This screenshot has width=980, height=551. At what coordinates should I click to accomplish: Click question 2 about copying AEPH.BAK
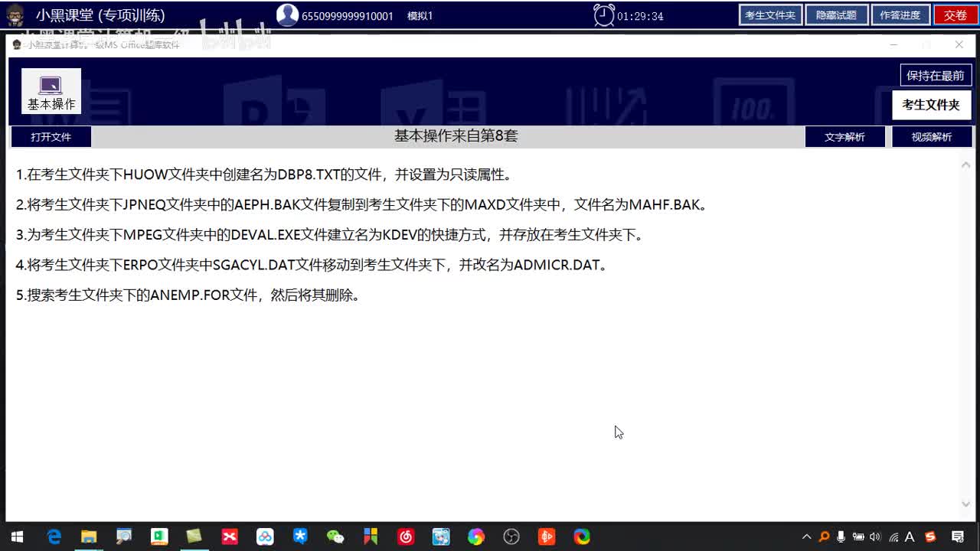[x=363, y=204]
